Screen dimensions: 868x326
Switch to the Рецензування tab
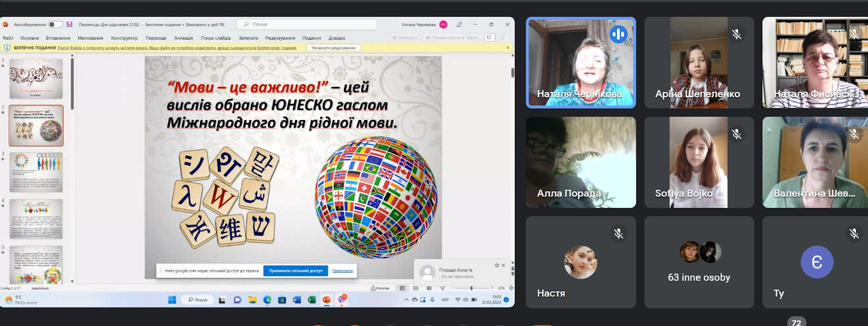[x=280, y=38]
